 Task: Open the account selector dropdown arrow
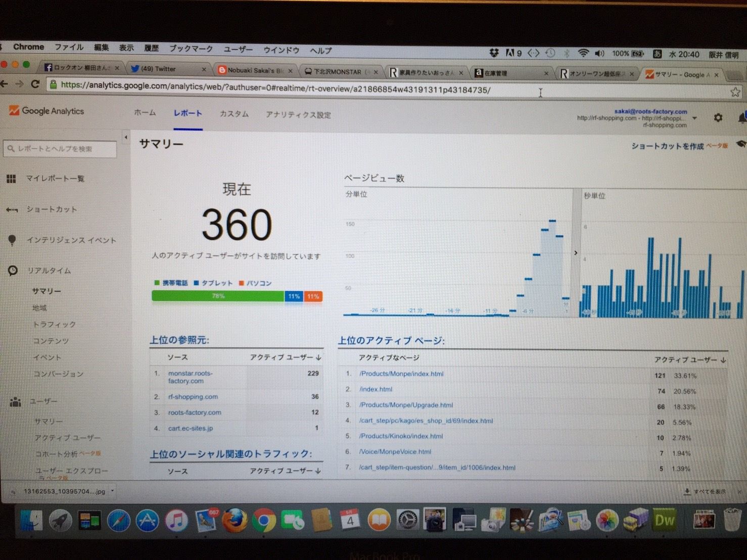point(694,118)
